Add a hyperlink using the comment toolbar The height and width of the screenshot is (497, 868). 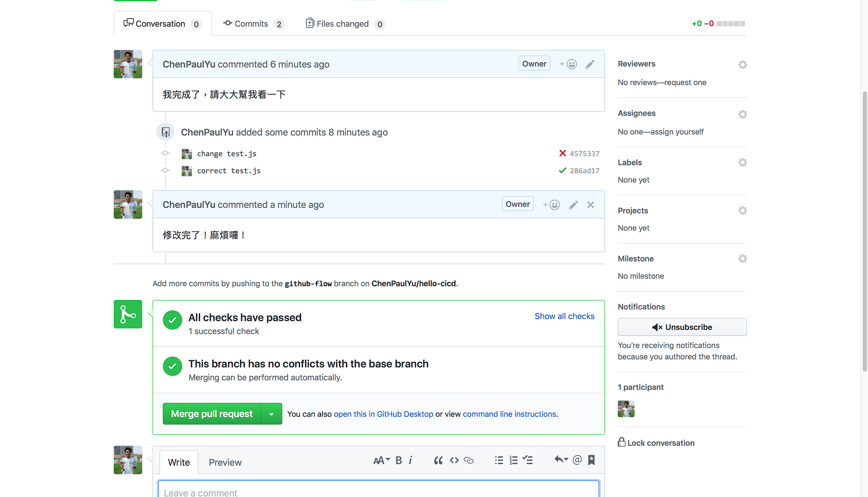point(469,460)
